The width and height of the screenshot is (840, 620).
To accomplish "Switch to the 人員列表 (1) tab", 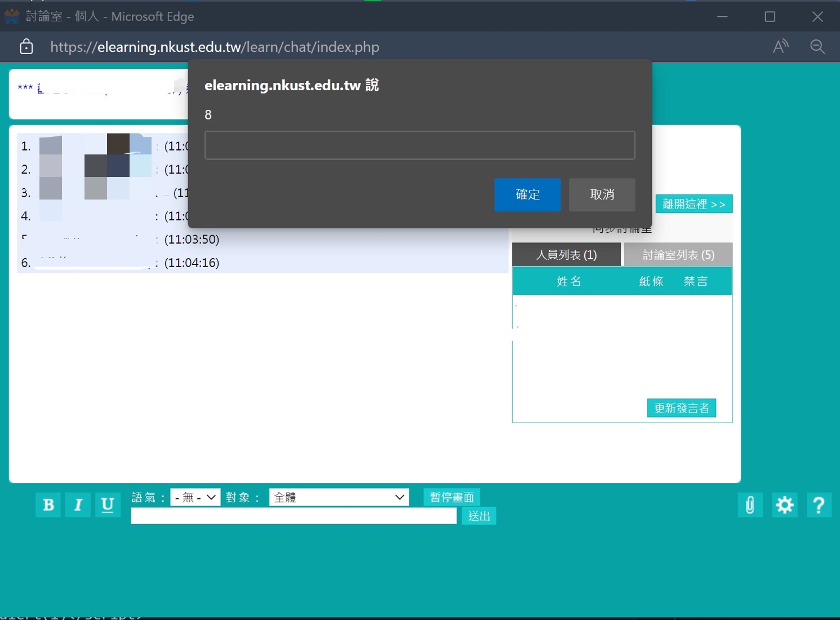I will pyautogui.click(x=566, y=255).
